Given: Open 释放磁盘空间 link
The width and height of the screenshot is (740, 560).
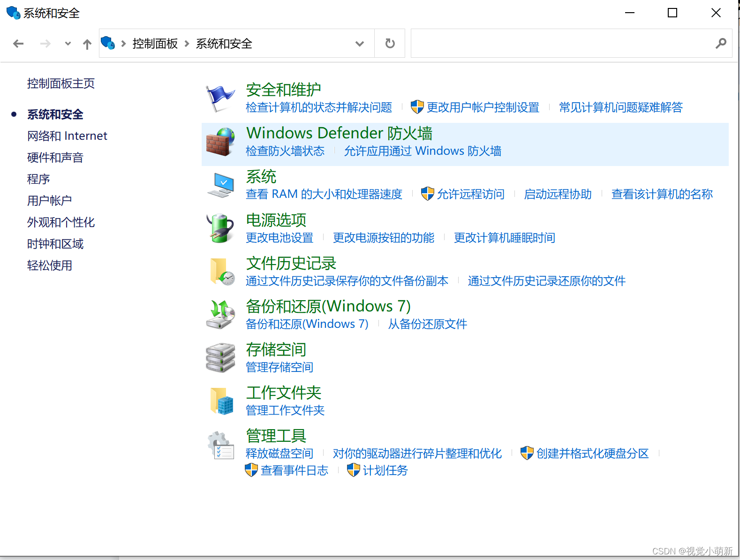Looking at the screenshot, I should pyautogui.click(x=279, y=454).
